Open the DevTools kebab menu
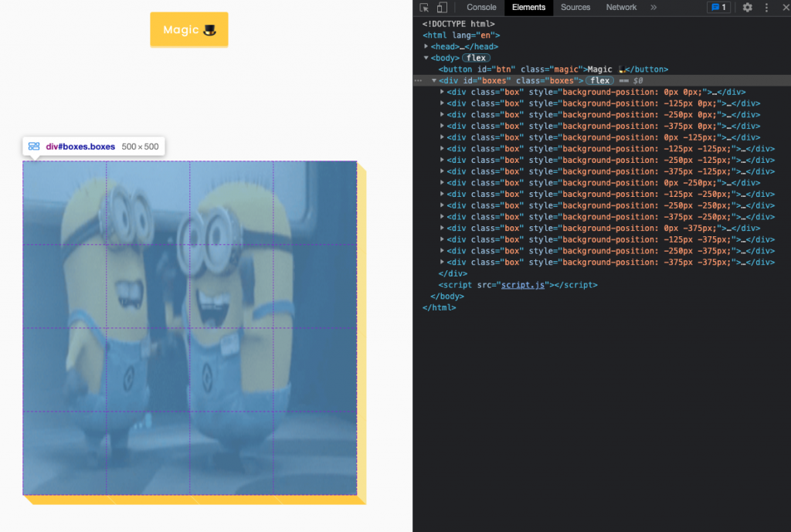Image resolution: width=791 pixels, height=532 pixels. [x=766, y=8]
